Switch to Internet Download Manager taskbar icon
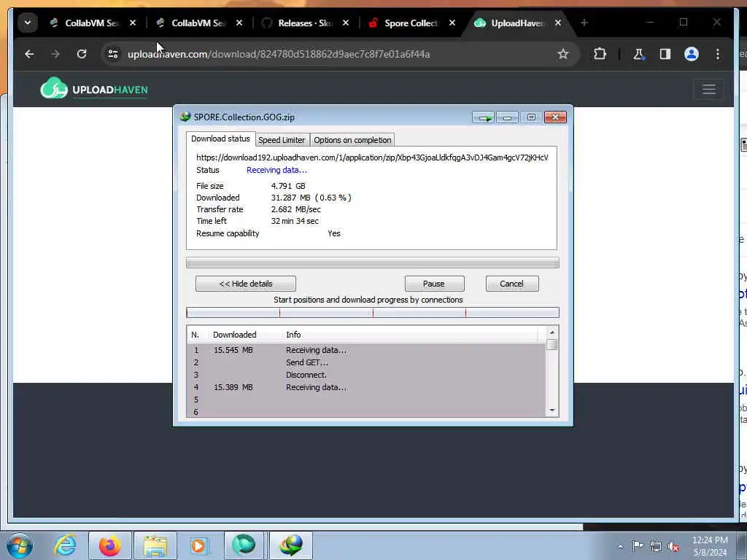The width and height of the screenshot is (747, 560). 291,545
